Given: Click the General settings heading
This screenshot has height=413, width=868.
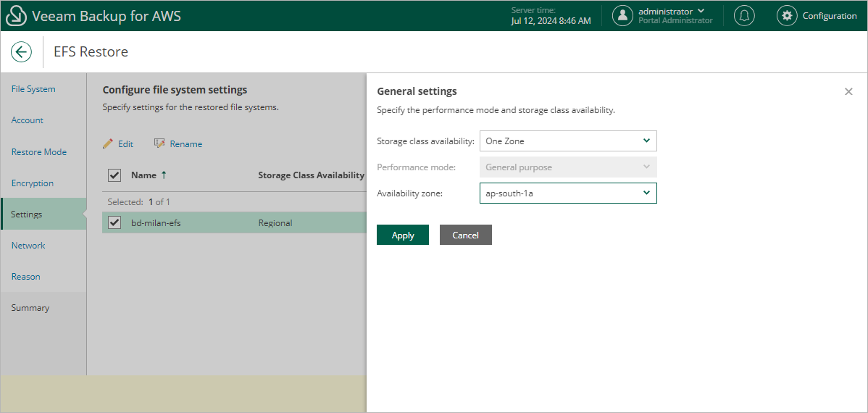Looking at the screenshot, I should 417,91.
